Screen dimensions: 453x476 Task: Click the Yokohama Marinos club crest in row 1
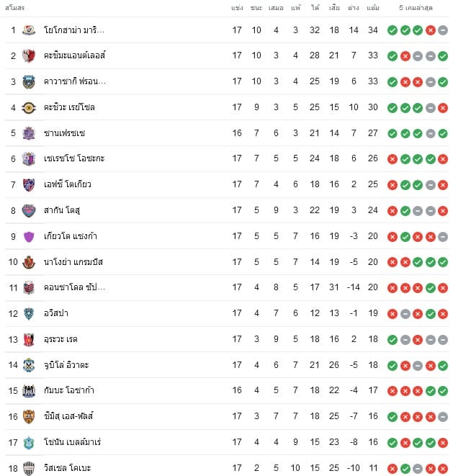click(29, 30)
